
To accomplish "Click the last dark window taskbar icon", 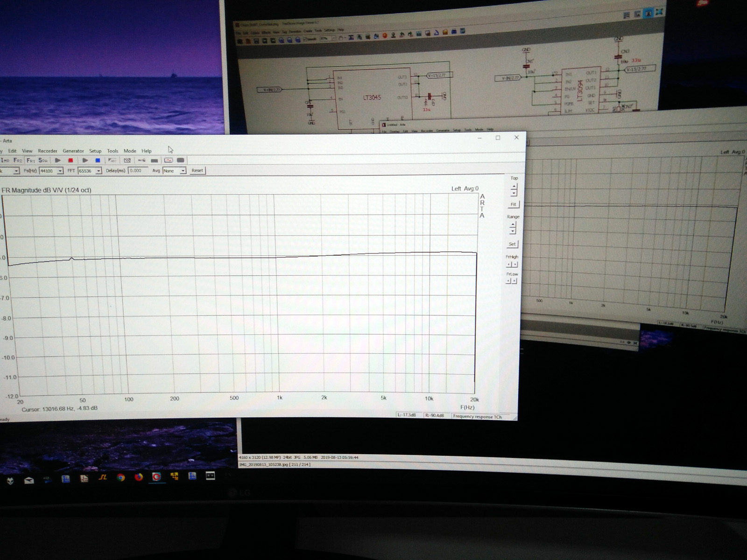I will tap(211, 476).
